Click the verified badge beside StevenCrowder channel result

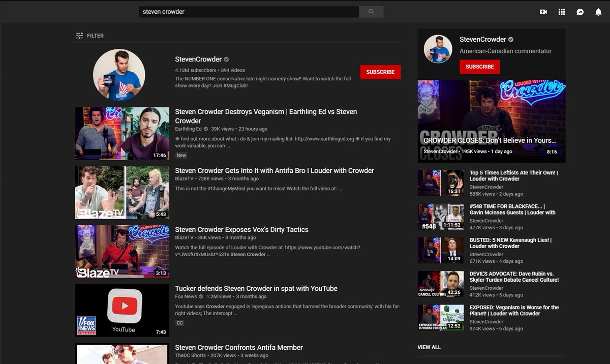pyautogui.click(x=226, y=59)
